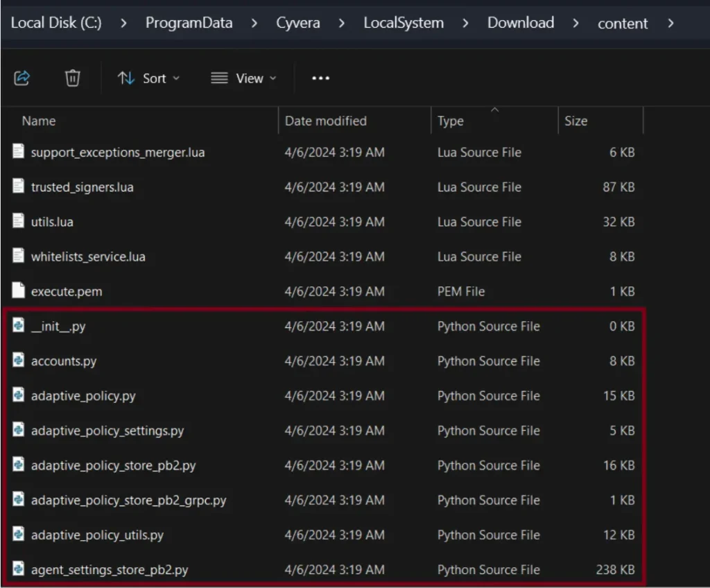Image resolution: width=710 pixels, height=588 pixels.
Task: Open the See more three-dots menu
Action: click(320, 78)
